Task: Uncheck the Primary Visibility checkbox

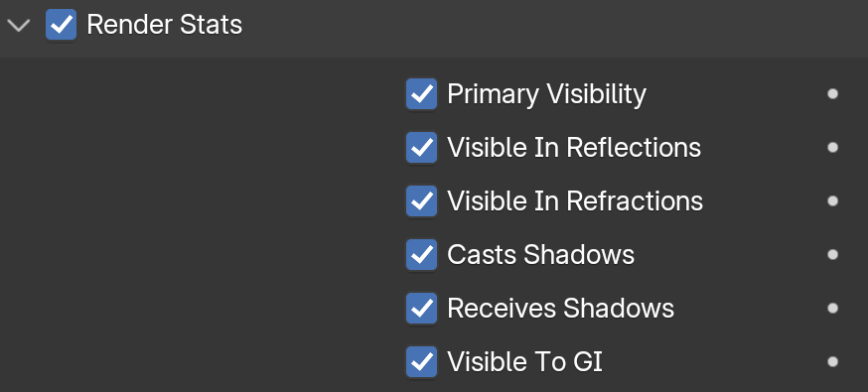Action: click(421, 94)
